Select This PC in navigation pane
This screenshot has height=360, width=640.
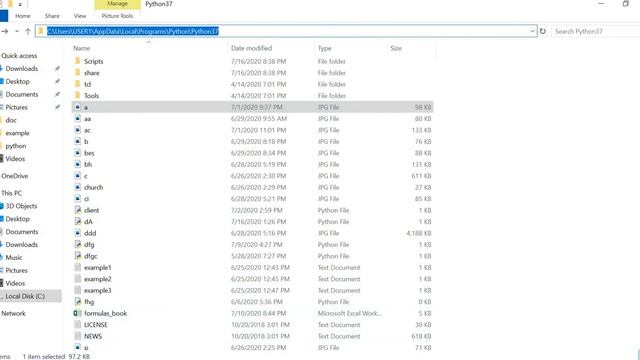tap(11, 193)
